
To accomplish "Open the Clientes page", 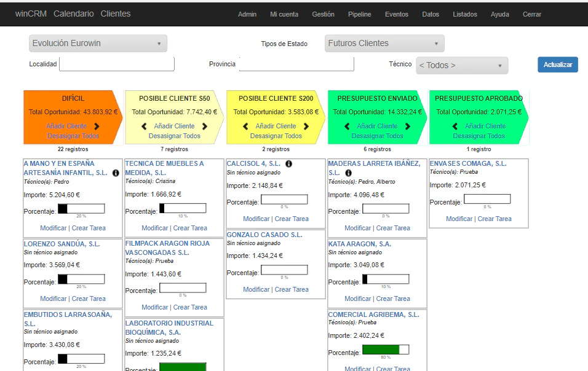I will click(x=116, y=14).
